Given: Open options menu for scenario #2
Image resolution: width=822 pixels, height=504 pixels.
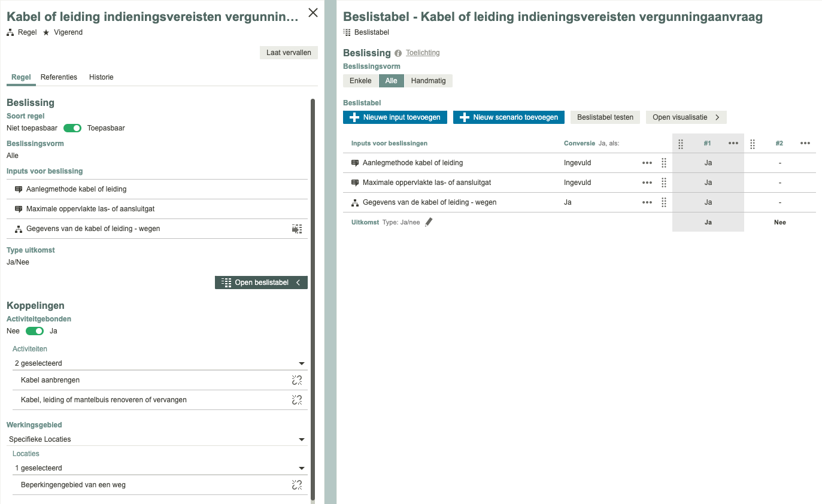Looking at the screenshot, I should 805,143.
